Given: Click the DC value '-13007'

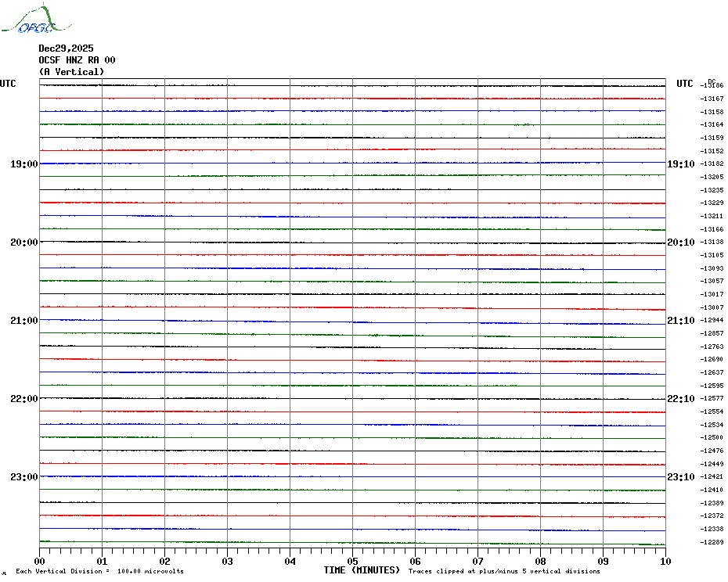Looking at the screenshot, I should (712, 307).
